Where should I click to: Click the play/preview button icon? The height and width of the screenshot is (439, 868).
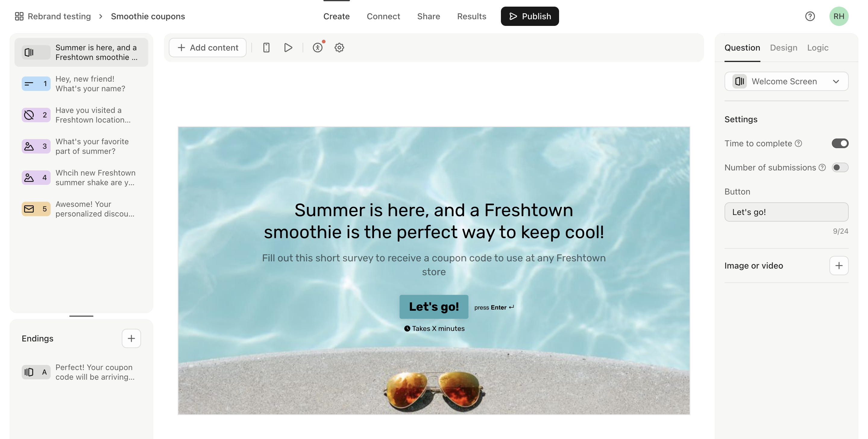pyautogui.click(x=288, y=47)
